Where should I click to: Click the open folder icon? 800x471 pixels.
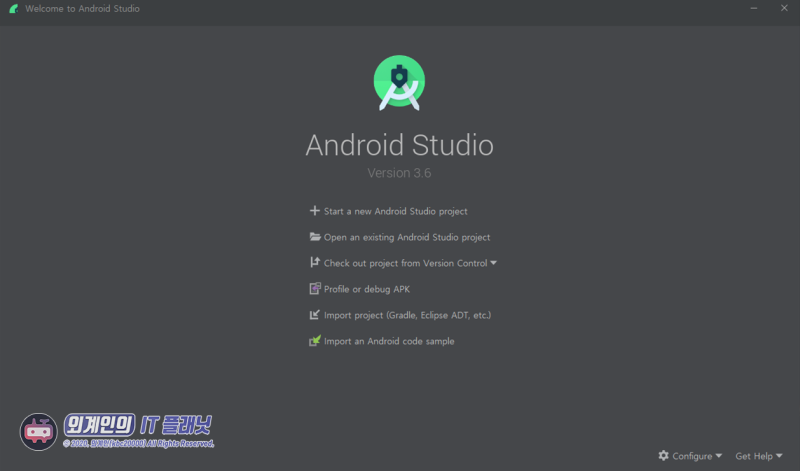tap(315, 237)
